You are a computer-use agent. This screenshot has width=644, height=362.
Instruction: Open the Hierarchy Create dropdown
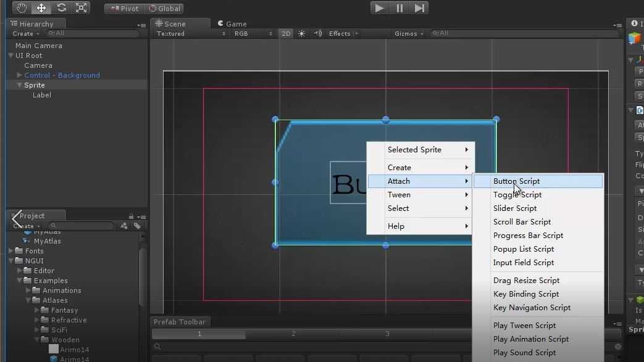pos(25,34)
